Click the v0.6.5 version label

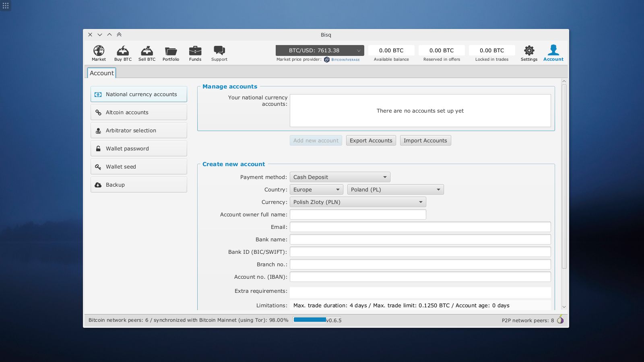point(334,321)
